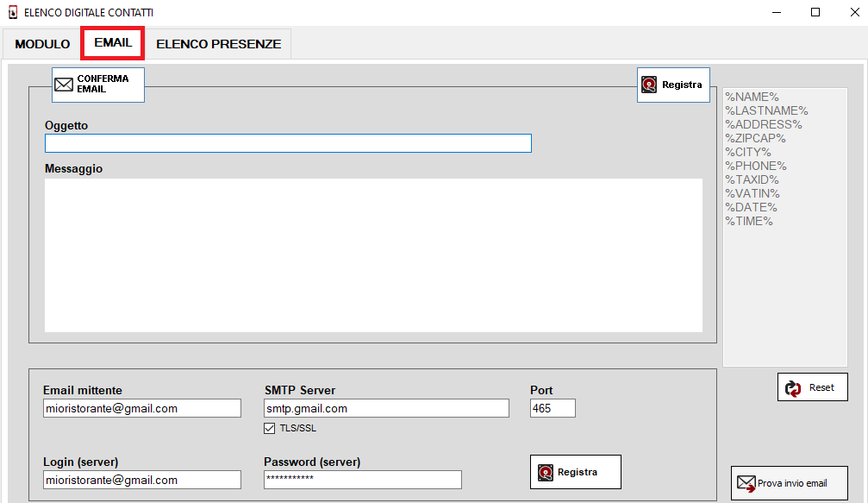The height and width of the screenshot is (503, 868).
Task: Select the EMAIL tab
Action: tap(113, 43)
